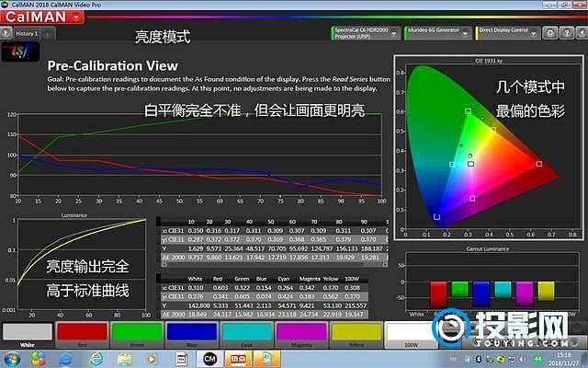This screenshot has width=588, height=368.
Task: Select the Blue pattern swatch
Action: [192, 335]
